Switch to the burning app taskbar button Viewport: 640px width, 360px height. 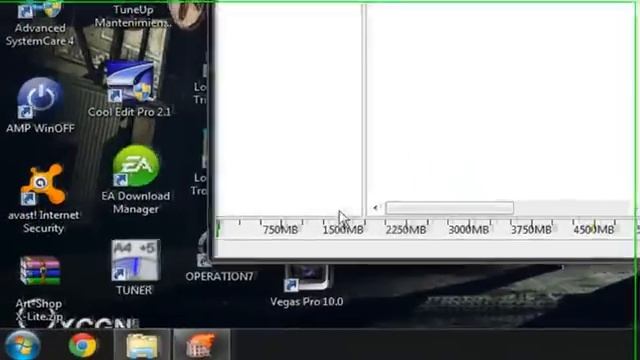(x=201, y=345)
